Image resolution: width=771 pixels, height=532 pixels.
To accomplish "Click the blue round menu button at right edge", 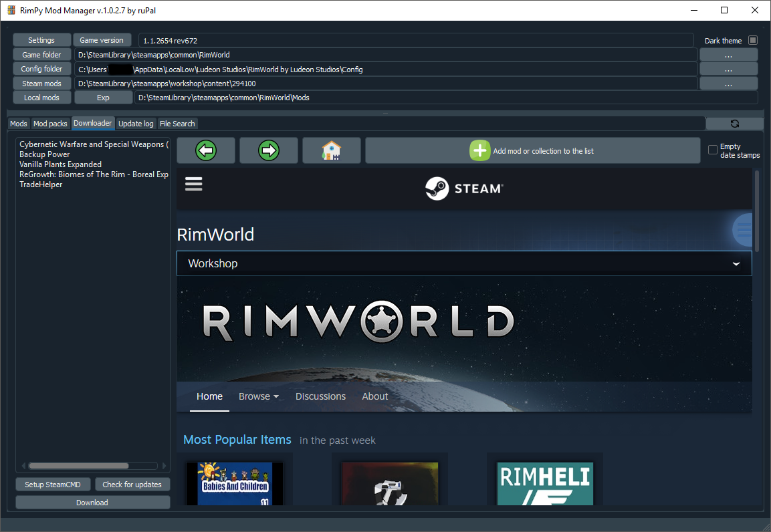I will [x=742, y=229].
